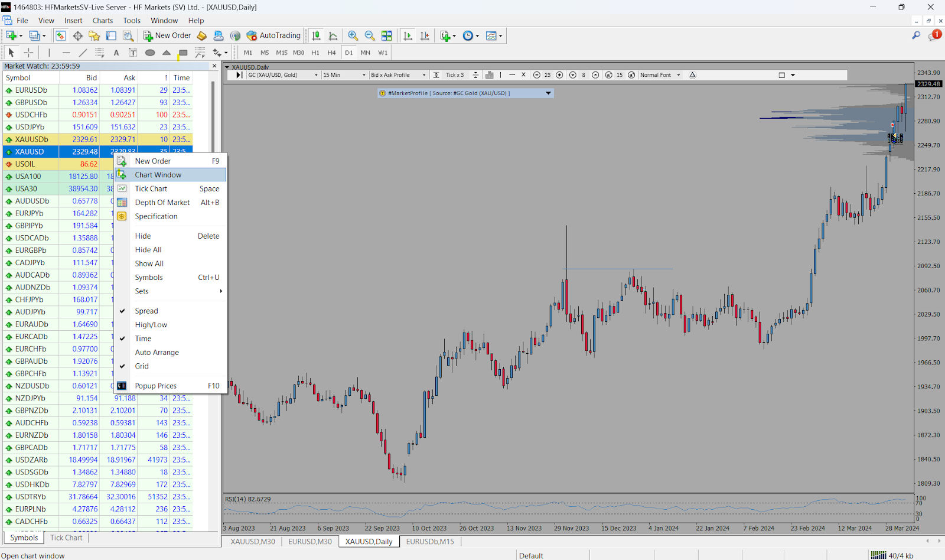The height and width of the screenshot is (560, 945).
Task: Search with the magnifier icon top right
Action: 916,35
